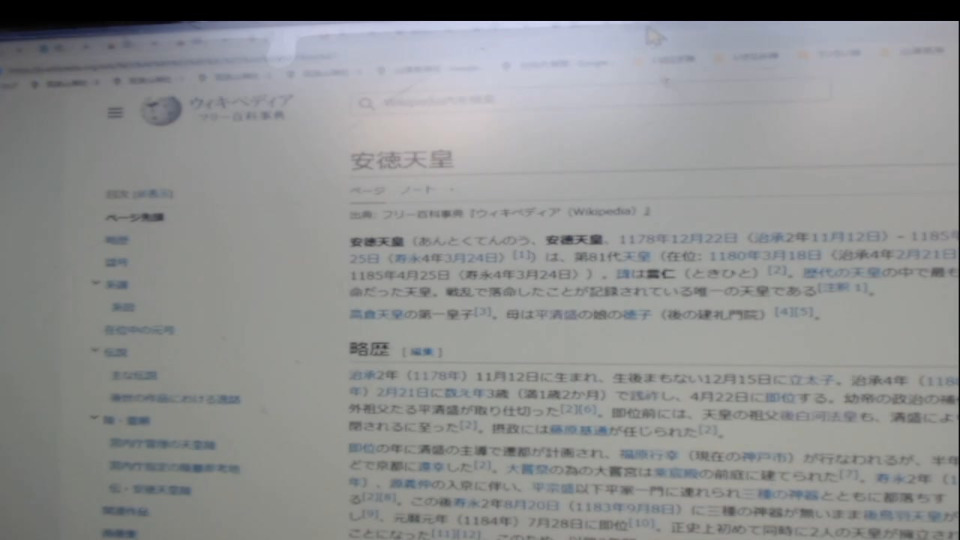This screenshot has width=960, height=540.
Task: Open the 高倉天皇 link
Action: click(x=377, y=315)
